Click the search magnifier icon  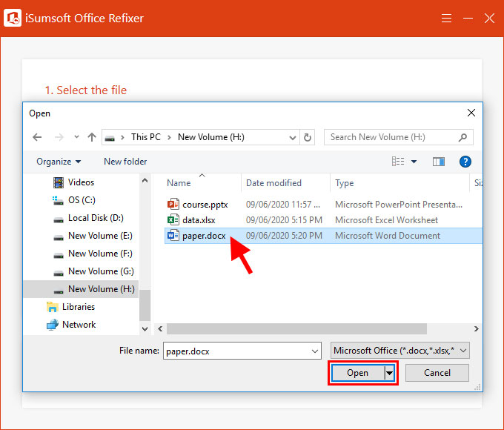(462, 137)
